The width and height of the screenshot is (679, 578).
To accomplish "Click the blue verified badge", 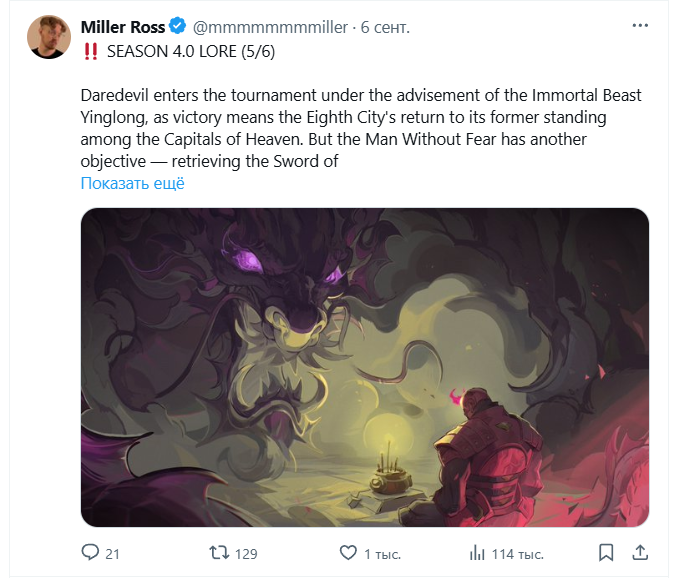I will click(178, 26).
